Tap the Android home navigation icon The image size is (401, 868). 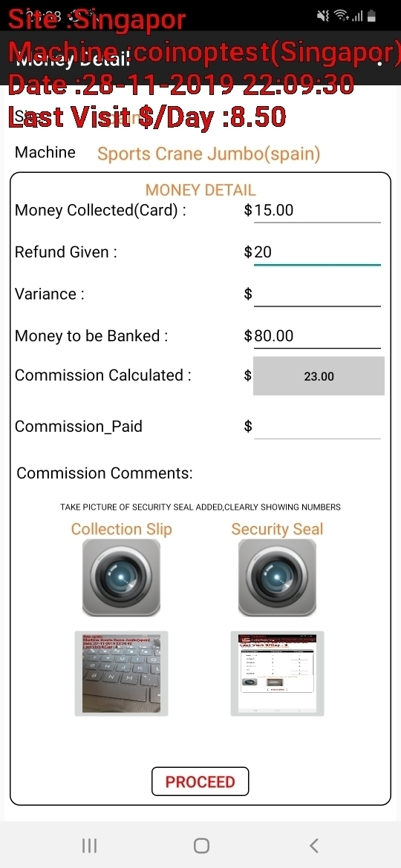pos(201,845)
